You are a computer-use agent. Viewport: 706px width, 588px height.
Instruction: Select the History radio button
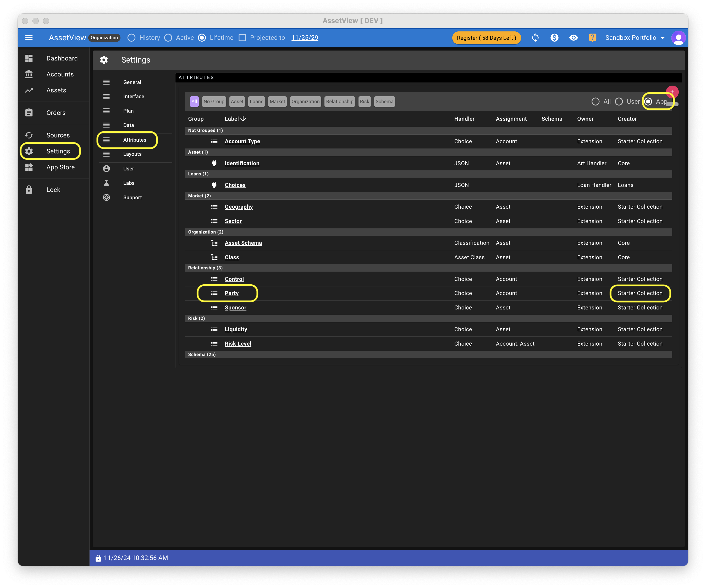point(131,38)
